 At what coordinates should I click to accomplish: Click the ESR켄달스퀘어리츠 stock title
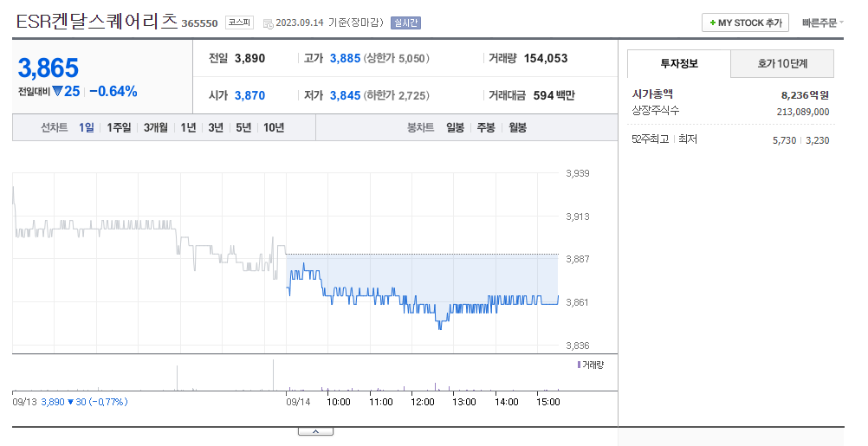tap(97, 22)
